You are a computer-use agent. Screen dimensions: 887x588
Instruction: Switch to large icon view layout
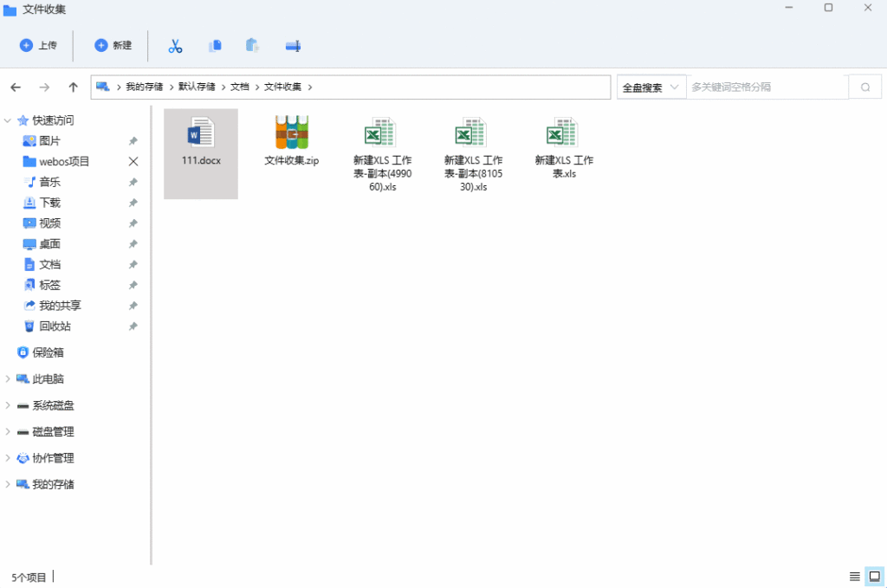[x=874, y=577]
